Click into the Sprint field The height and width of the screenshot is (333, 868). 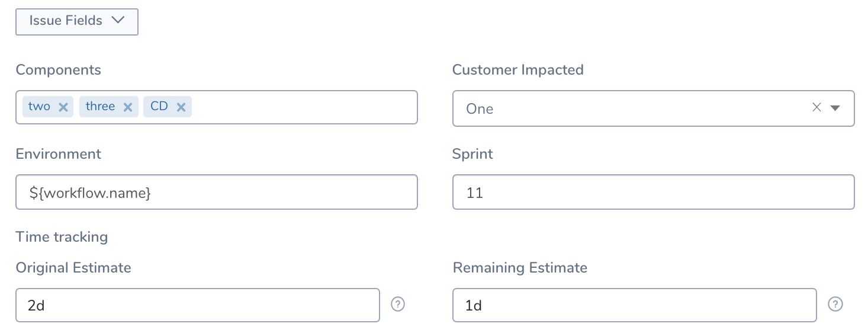[x=653, y=192]
